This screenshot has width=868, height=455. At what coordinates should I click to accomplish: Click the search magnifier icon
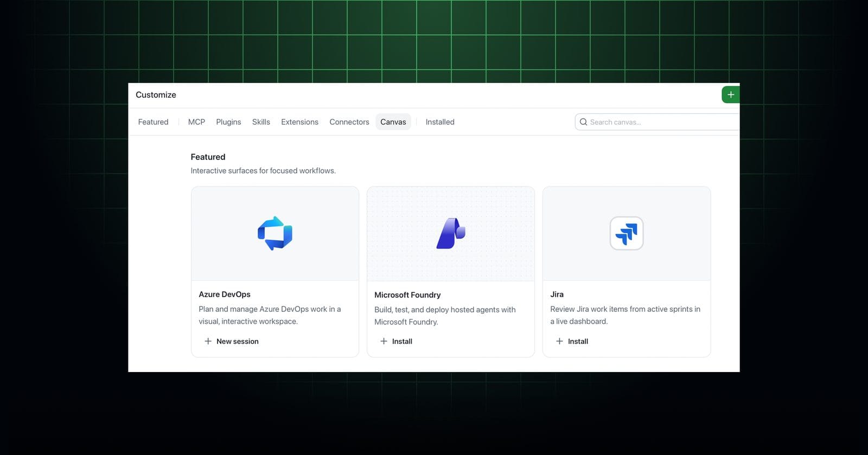[x=583, y=122]
